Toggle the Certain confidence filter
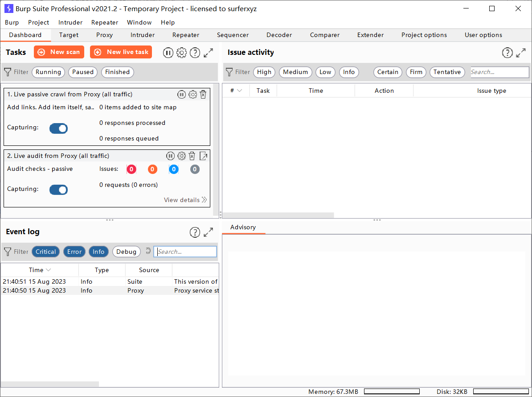The height and width of the screenshot is (397, 532). point(388,72)
